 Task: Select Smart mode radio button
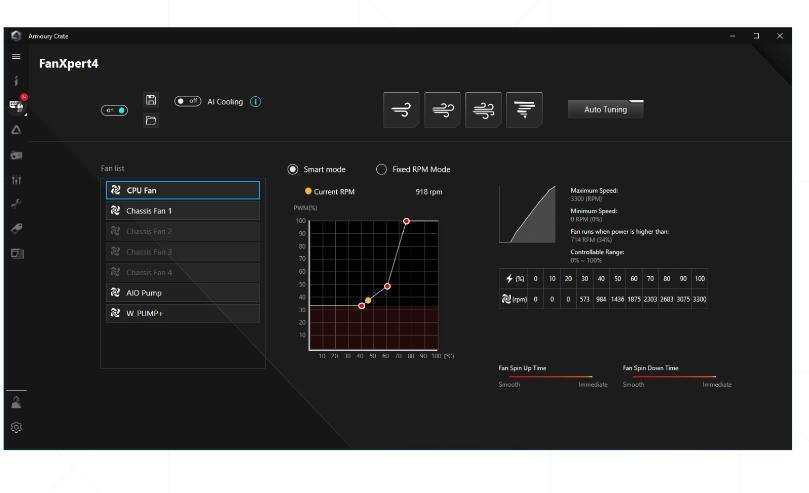point(293,169)
